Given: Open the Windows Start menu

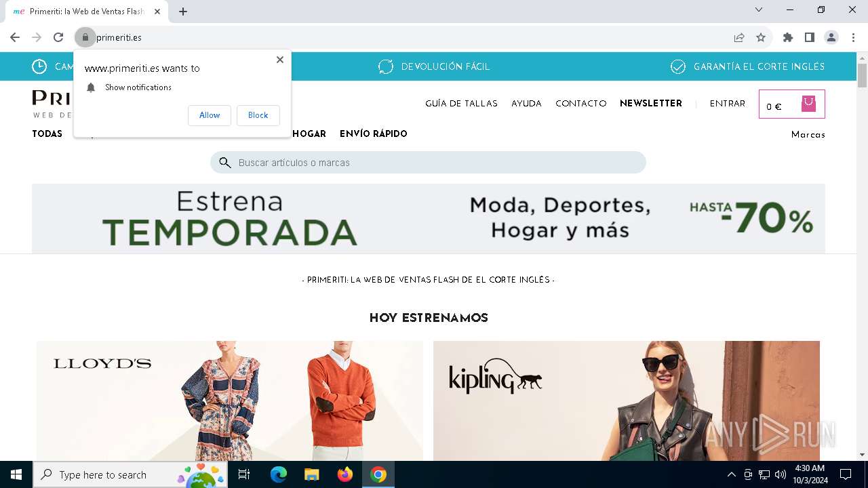Looking at the screenshot, I should (16, 474).
